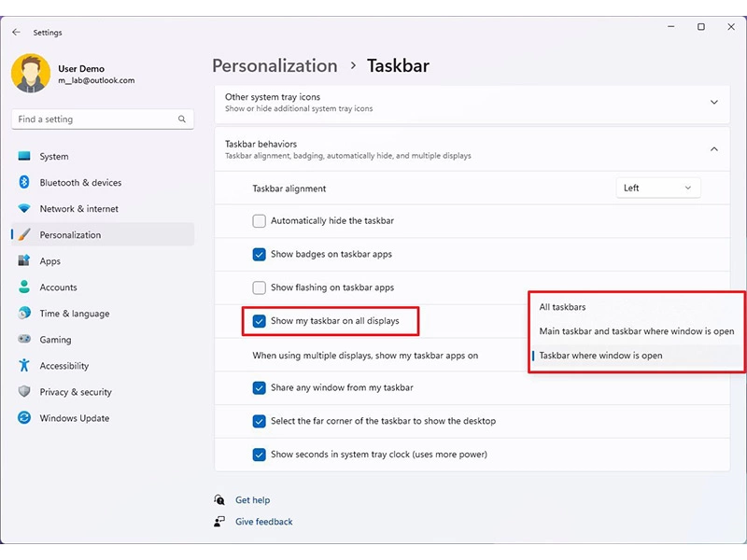The width and height of the screenshot is (747, 560).
Task: Click the Give feedback link
Action: (x=263, y=521)
